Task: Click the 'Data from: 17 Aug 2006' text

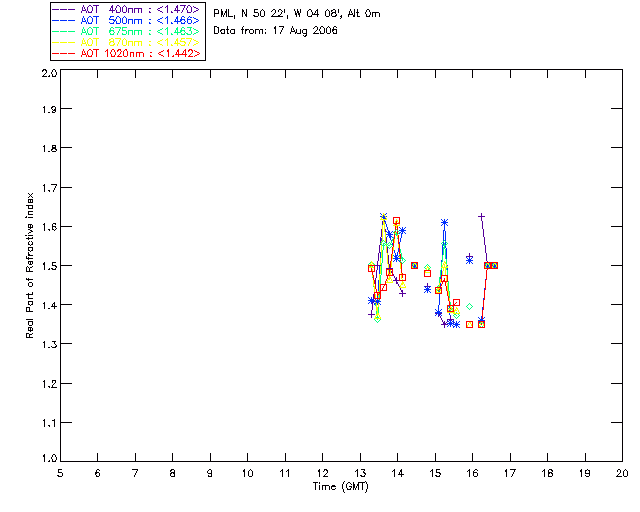Action: pos(276,31)
